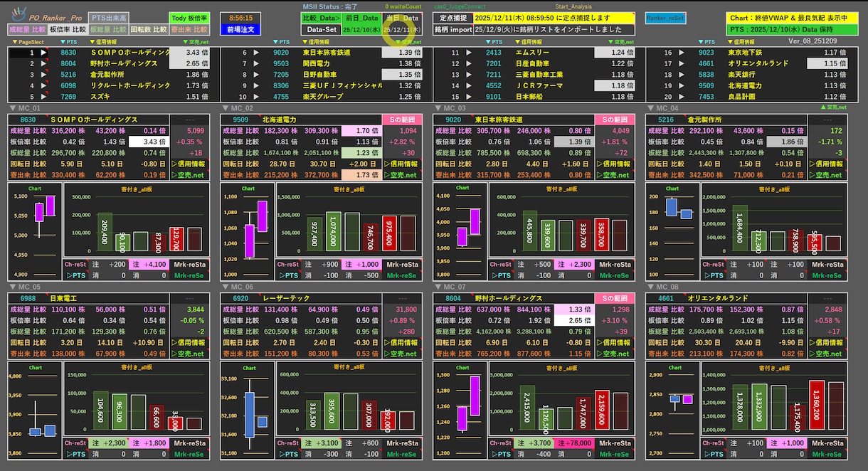This screenshot has width=868, height=471.
Task: Click the arrow beside rank 16 東京地下鉄
Action: 682,53
